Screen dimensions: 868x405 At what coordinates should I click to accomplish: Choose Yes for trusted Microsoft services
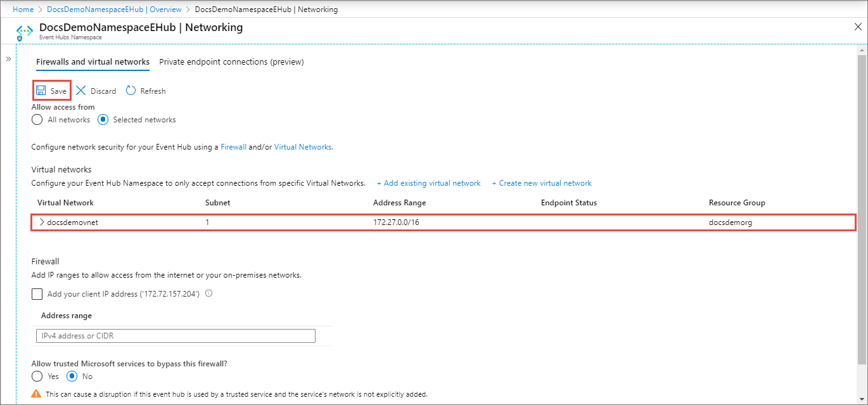37,376
